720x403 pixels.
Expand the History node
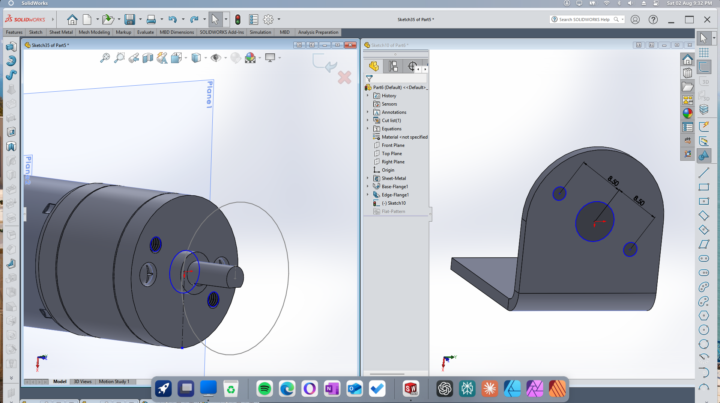367,95
